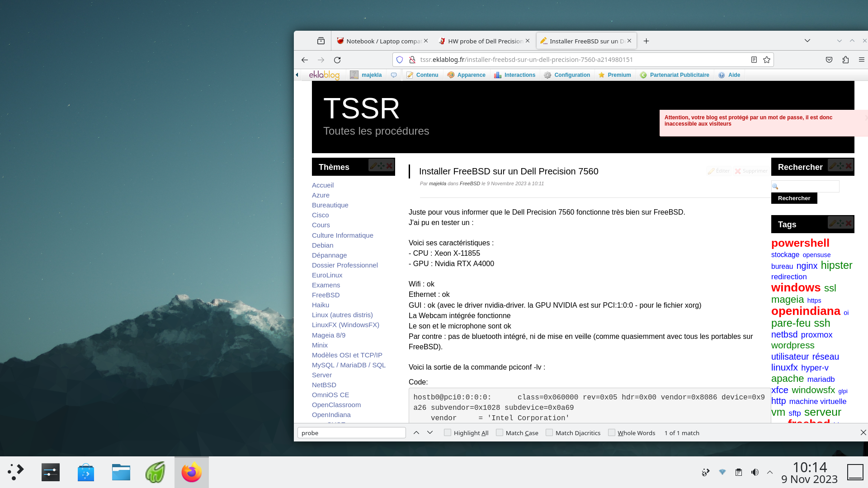Screen dimensions: 868x488
Task: Open the Apparence admin menu
Action: click(466, 75)
